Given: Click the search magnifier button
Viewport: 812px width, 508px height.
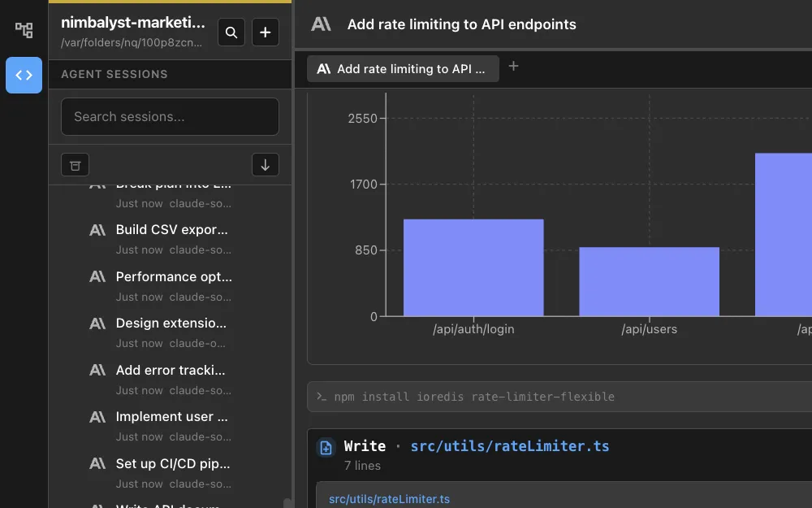Looking at the screenshot, I should click(231, 33).
